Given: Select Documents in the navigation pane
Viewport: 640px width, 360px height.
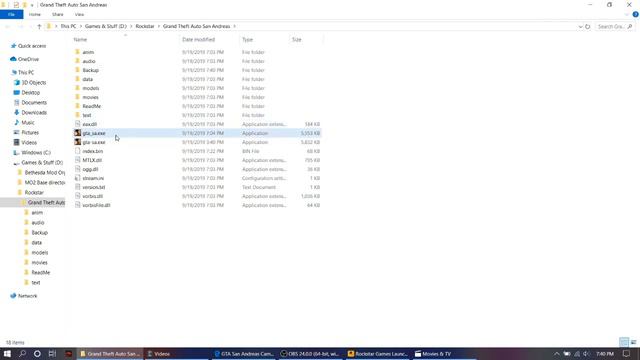Looking at the screenshot, I should click(34, 102).
